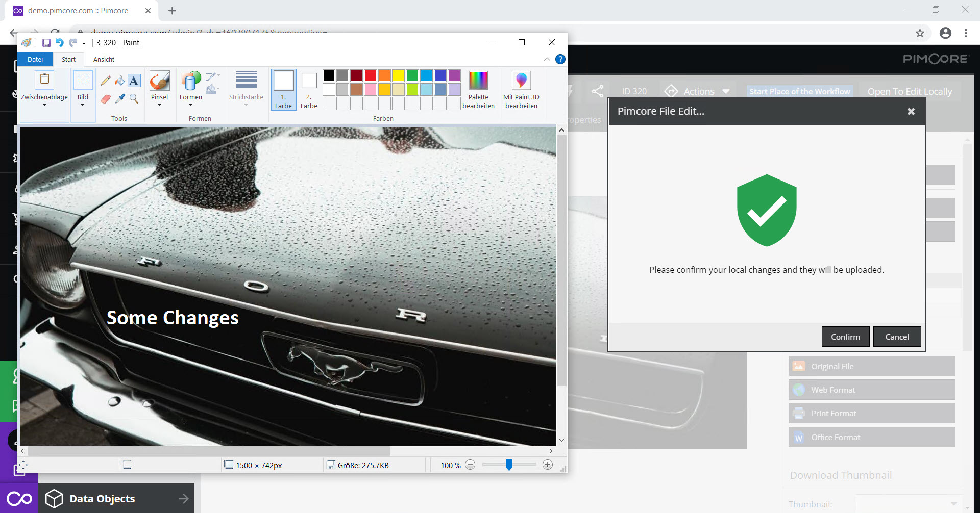Click the Print Format download button

(x=872, y=413)
